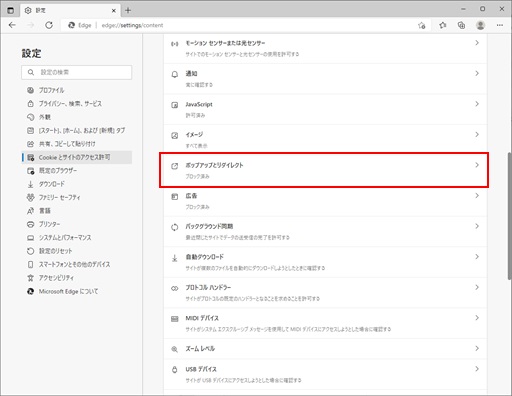This screenshot has height=396, width=512.
Task: Open 外観 settings in the sidebar
Action: [x=77, y=117]
